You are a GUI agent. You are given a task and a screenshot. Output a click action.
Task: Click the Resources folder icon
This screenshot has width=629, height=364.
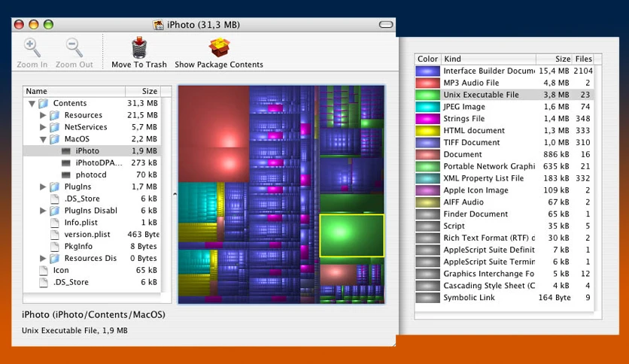pyautogui.click(x=55, y=115)
